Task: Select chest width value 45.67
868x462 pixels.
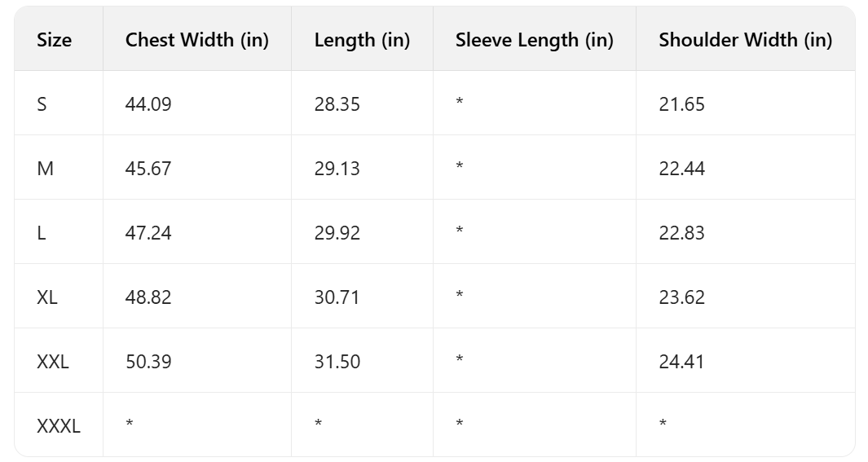Action: tap(148, 169)
